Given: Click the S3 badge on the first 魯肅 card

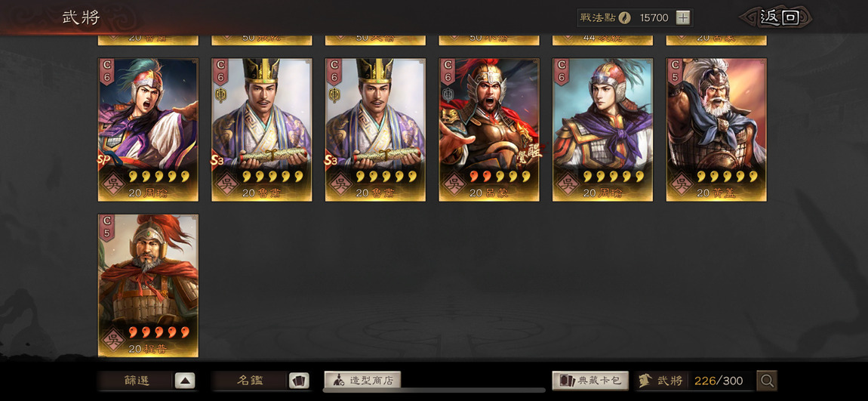Looking at the screenshot, I should click(x=219, y=161).
